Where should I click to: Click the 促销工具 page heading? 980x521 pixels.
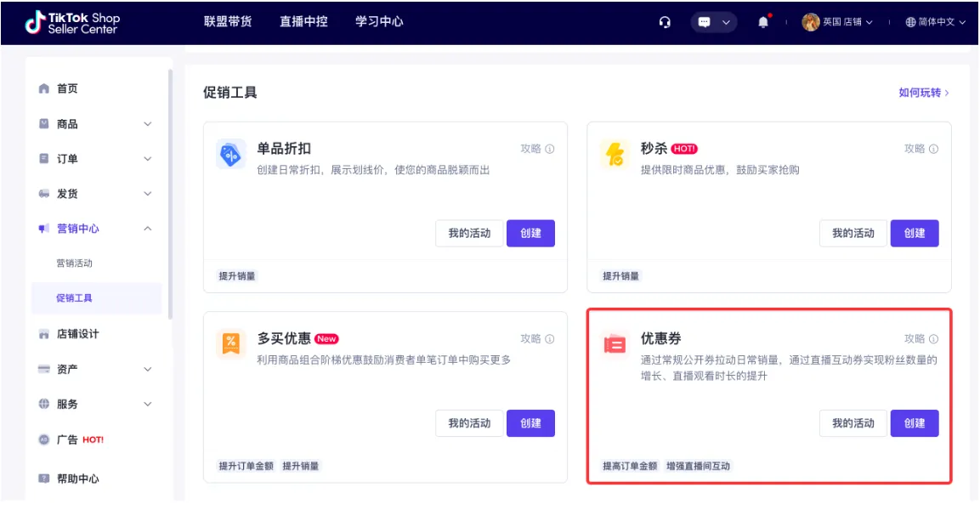point(230,93)
